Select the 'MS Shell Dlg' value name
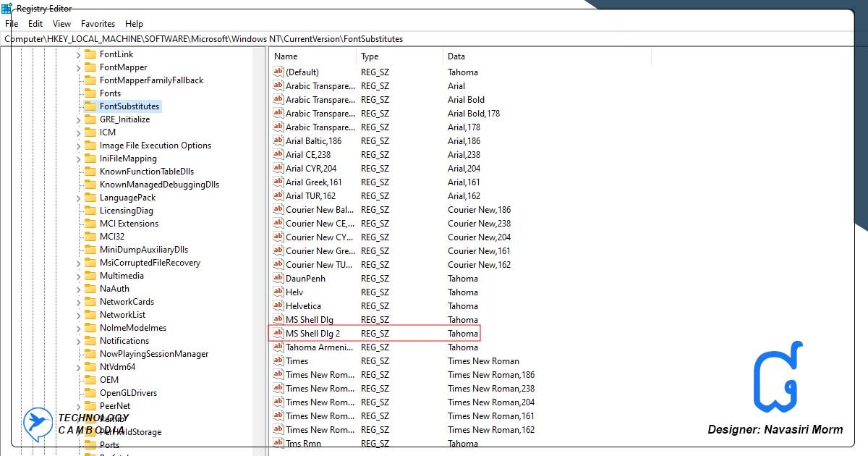The height and width of the screenshot is (456, 868). [x=310, y=319]
